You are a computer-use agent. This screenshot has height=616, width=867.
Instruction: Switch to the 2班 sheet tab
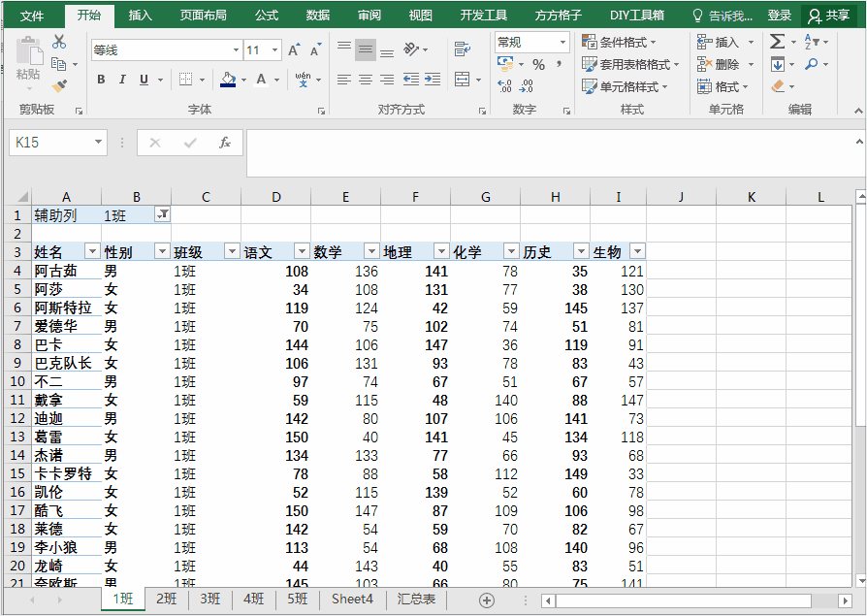pos(167,599)
